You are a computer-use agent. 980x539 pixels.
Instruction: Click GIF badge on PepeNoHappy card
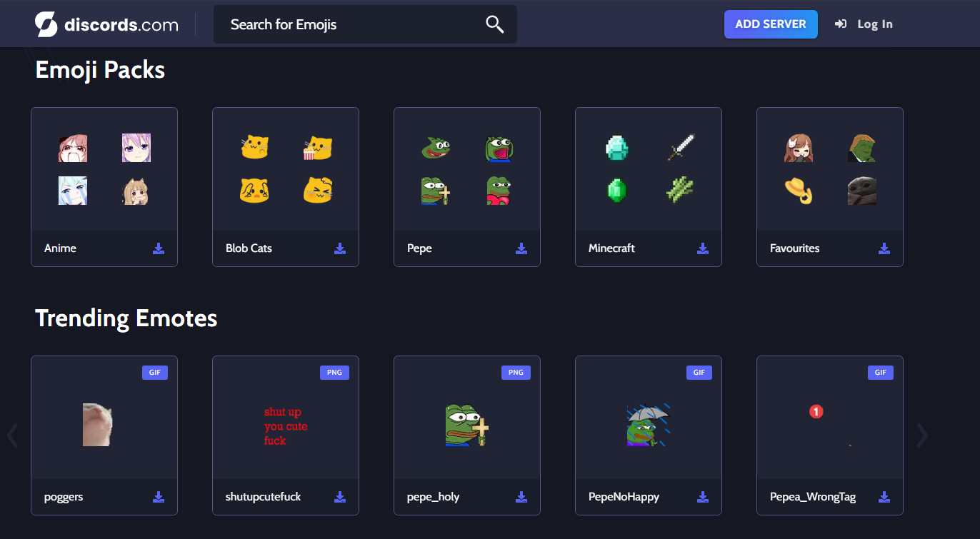pos(699,373)
